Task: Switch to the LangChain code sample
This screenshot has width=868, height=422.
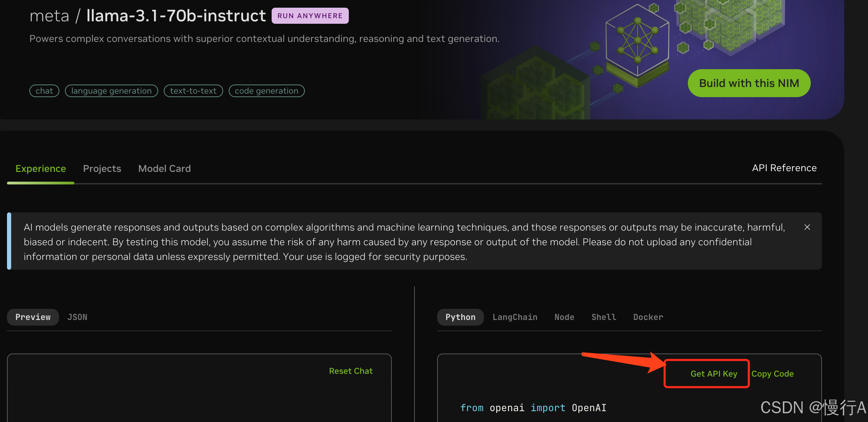Action: (x=515, y=317)
